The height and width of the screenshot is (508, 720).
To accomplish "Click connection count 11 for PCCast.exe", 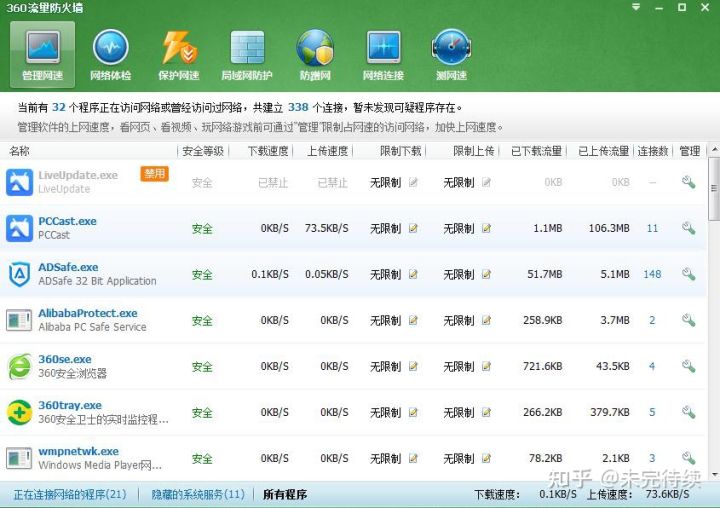I will click(x=652, y=228).
